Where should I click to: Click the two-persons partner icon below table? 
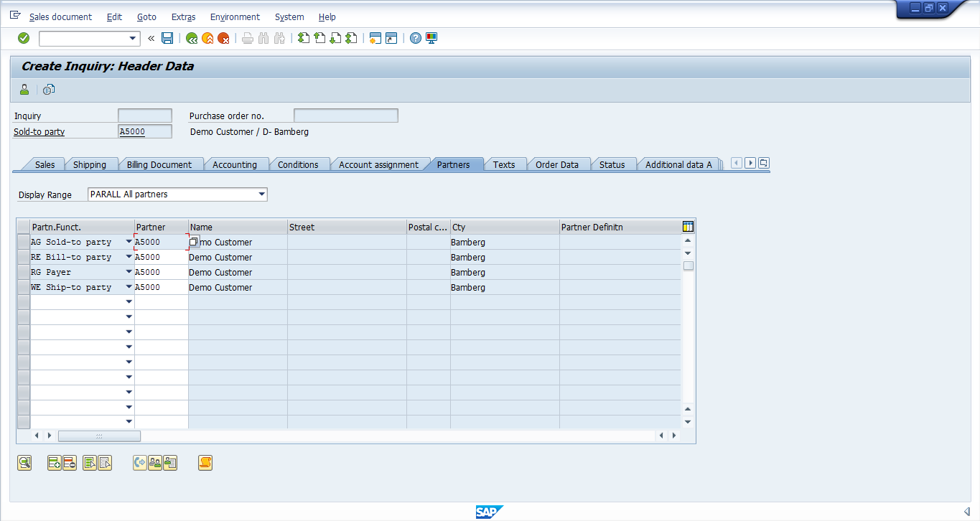(155, 463)
